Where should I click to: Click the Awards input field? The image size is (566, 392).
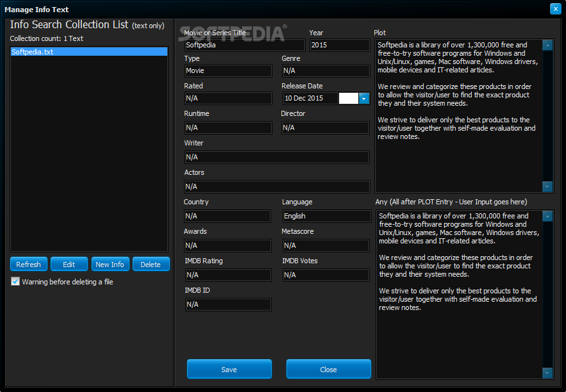click(228, 245)
